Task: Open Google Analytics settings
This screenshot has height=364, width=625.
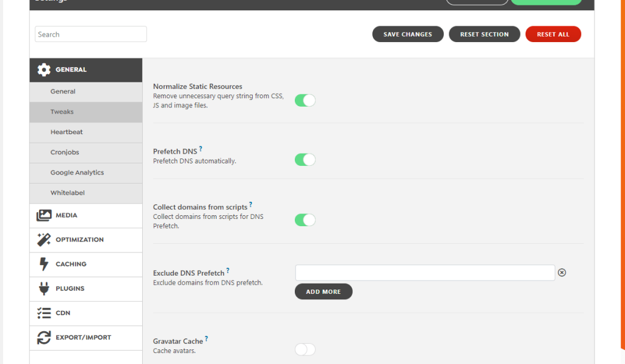Action: 85,173
